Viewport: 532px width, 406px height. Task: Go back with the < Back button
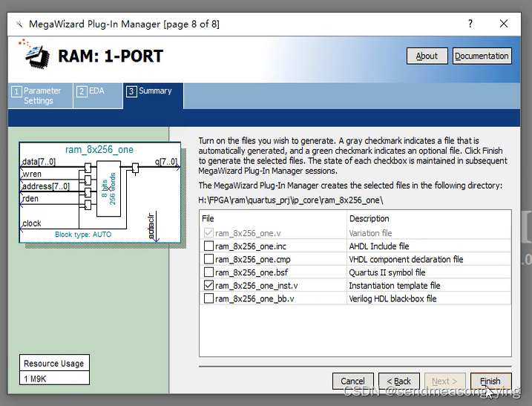(x=399, y=382)
